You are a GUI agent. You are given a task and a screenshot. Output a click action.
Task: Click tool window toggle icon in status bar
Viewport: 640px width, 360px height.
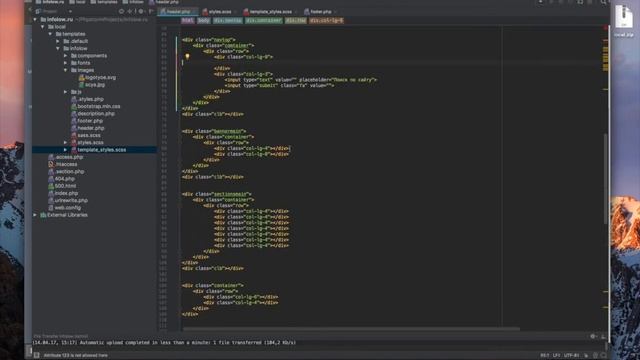(36, 355)
